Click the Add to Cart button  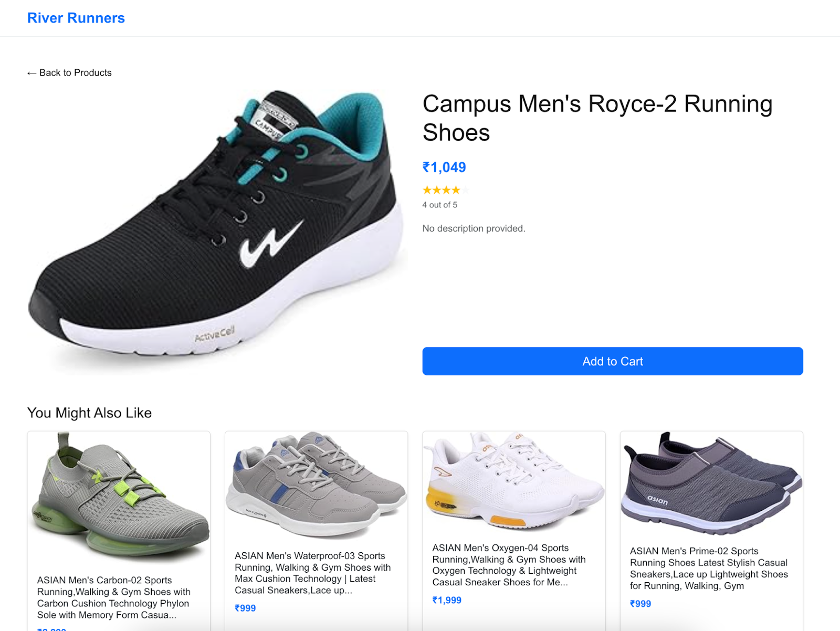pos(613,361)
